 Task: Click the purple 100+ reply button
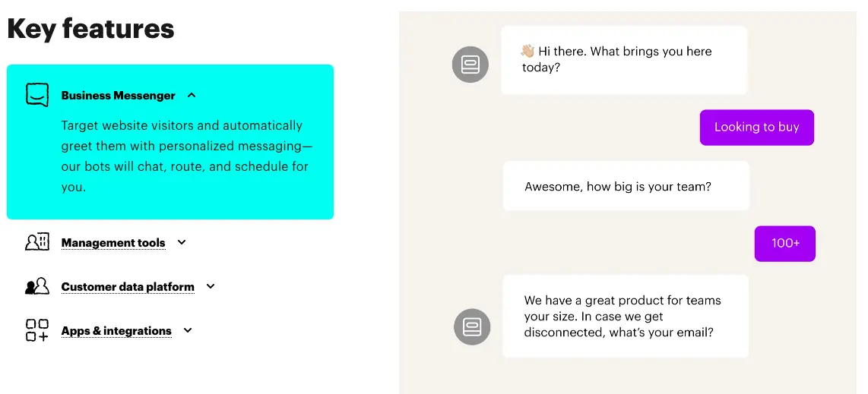pos(785,244)
